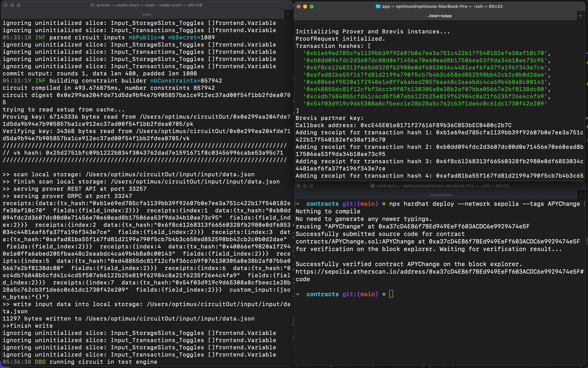Click 'No need to generate any newer typings.'

(364, 219)
